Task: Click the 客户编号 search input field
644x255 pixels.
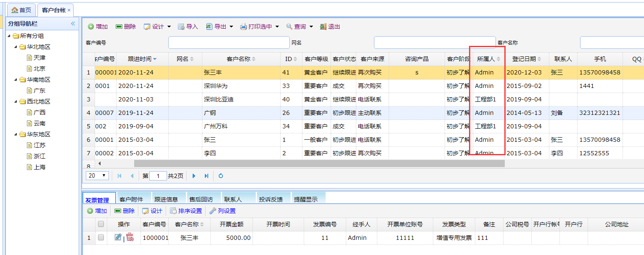Action: point(229,42)
